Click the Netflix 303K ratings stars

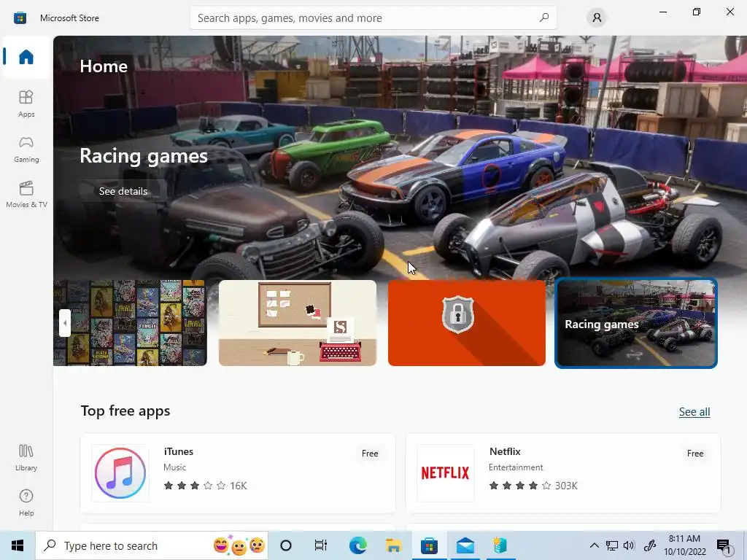tap(533, 486)
